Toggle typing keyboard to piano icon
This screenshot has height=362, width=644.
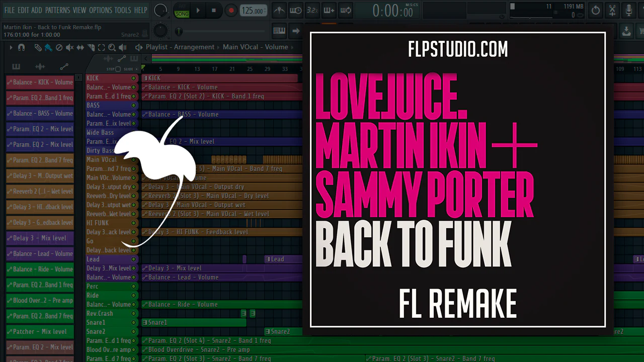pos(279,31)
